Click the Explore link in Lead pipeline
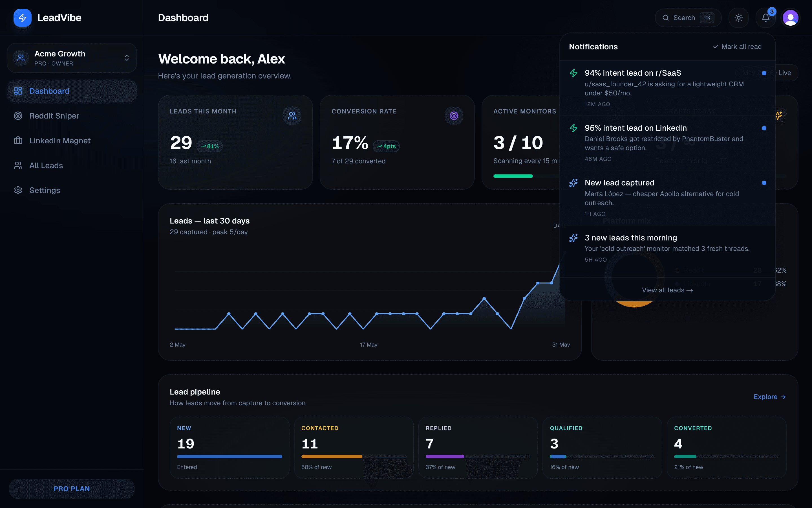The width and height of the screenshot is (812, 508). coord(769,397)
